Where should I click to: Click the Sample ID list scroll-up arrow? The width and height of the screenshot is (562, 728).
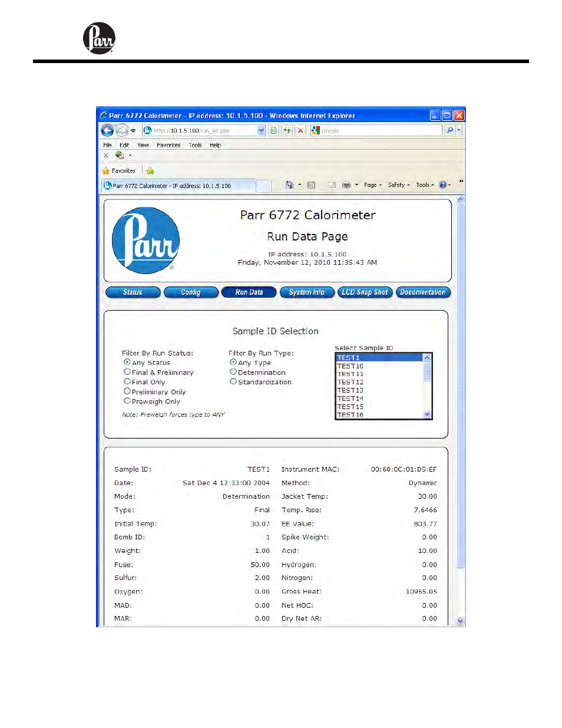tap(427, 358)
